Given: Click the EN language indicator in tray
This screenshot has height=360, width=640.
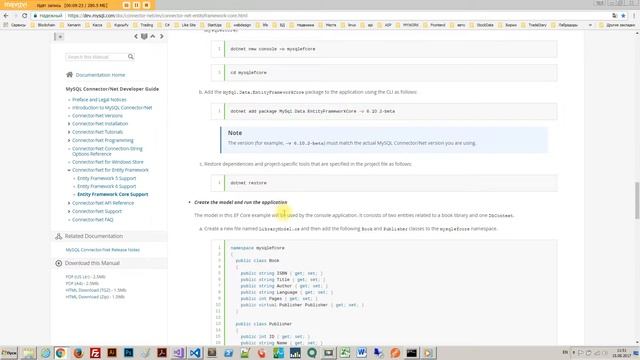Looking at the screenshot, I should (x=565, y=352).
